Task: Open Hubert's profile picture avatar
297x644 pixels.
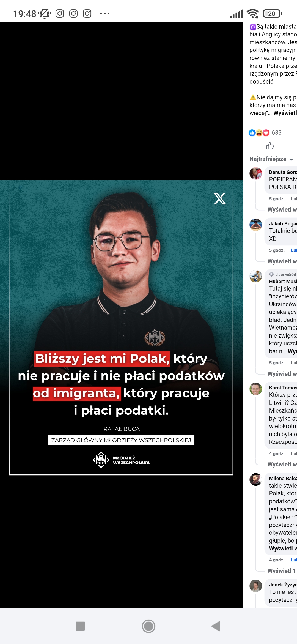Action: click(x=256, y=276)
